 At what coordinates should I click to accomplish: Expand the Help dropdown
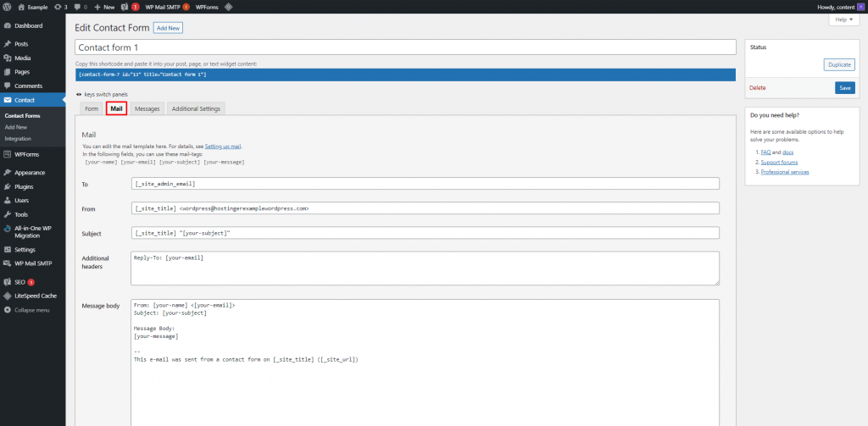[844, 19]
